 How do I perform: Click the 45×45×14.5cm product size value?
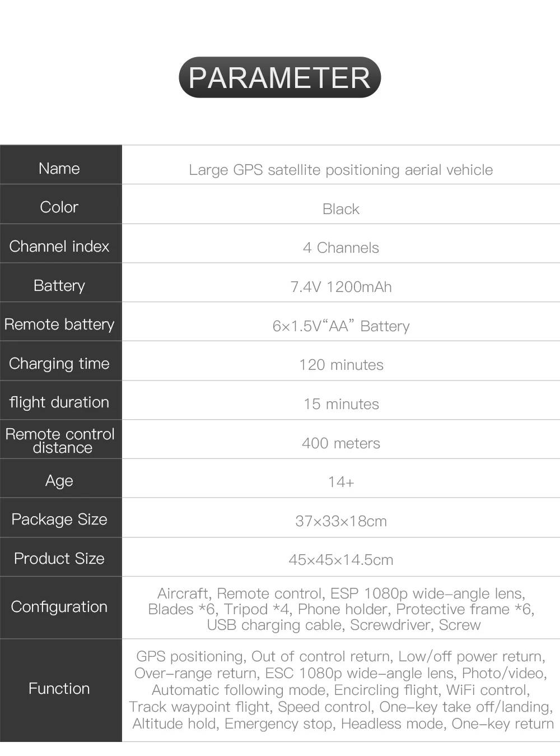(341, 560)
